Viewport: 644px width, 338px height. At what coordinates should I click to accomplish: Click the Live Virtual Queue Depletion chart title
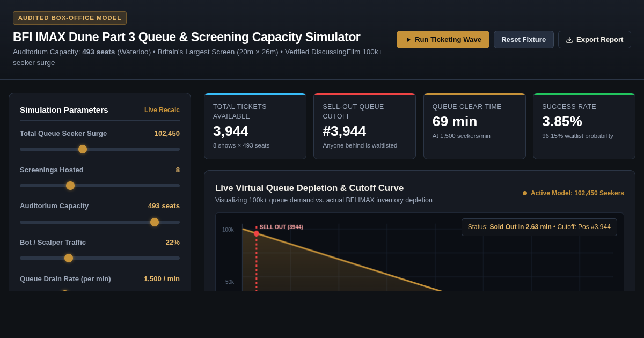[x=309, y=188]
